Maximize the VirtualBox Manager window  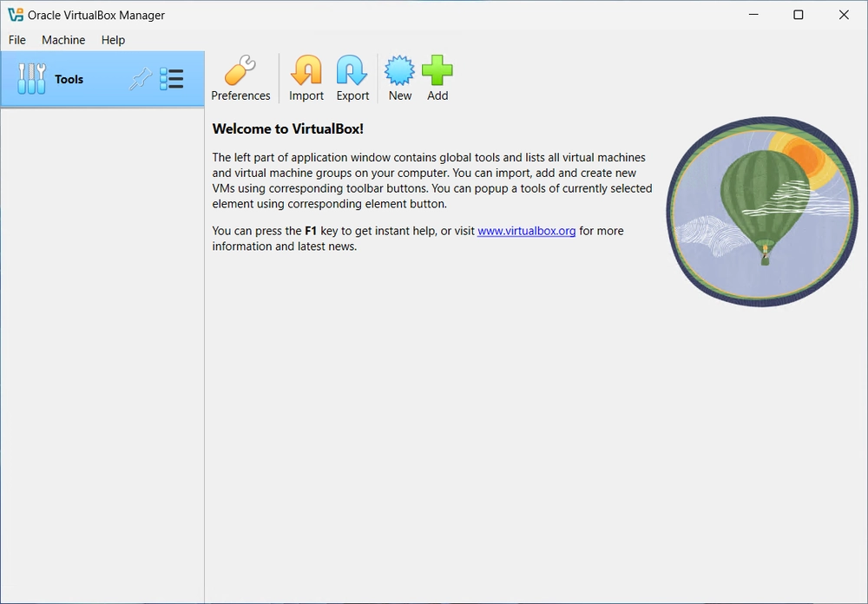click(x=799, y=15)
